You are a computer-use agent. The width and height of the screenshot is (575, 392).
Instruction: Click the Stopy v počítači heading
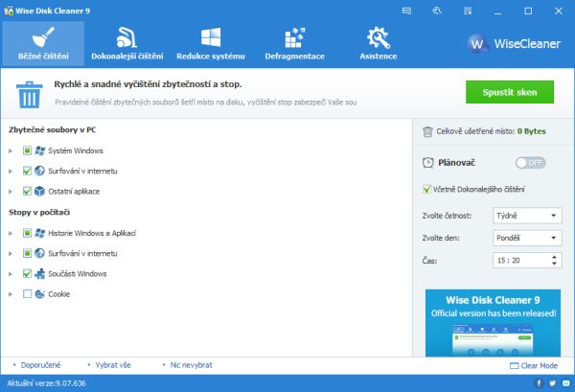click(x=39, y=213)
